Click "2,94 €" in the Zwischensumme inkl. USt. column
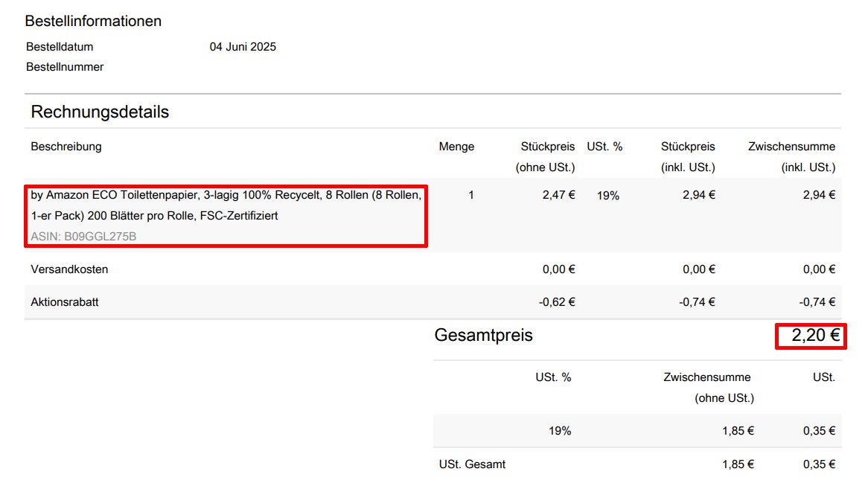868x486 pixels. [x=820, y=195]
